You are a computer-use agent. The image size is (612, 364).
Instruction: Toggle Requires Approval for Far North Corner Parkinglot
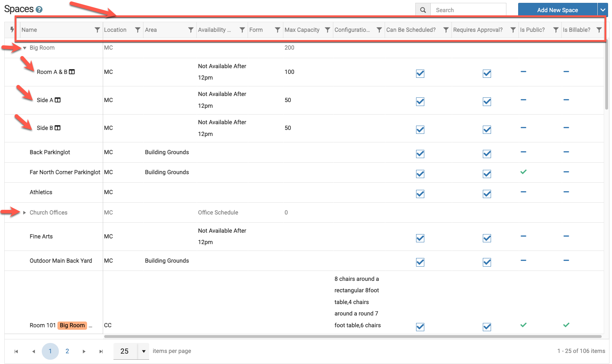(x=487, y=174)
